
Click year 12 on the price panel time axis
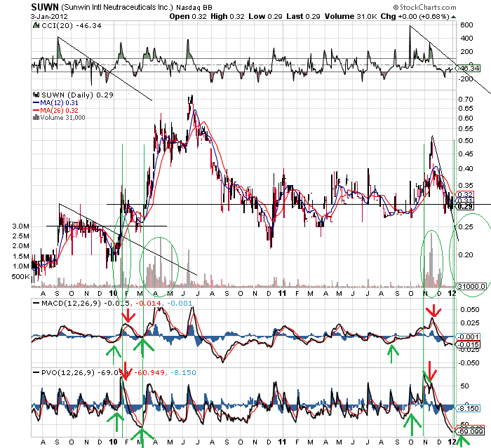click(452, 293)
